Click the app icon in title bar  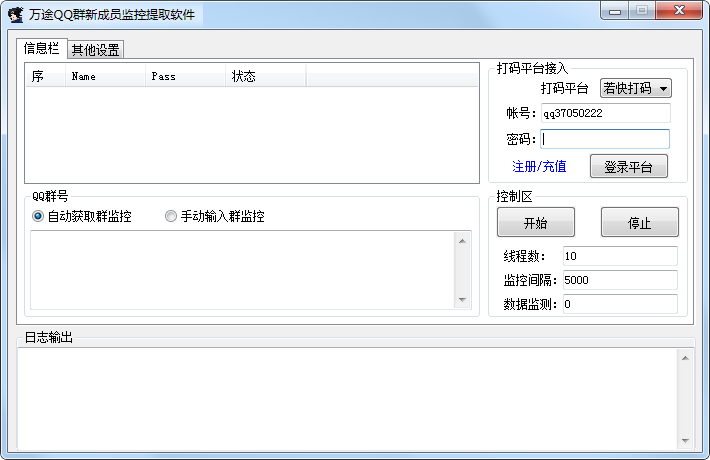[16, 14]
